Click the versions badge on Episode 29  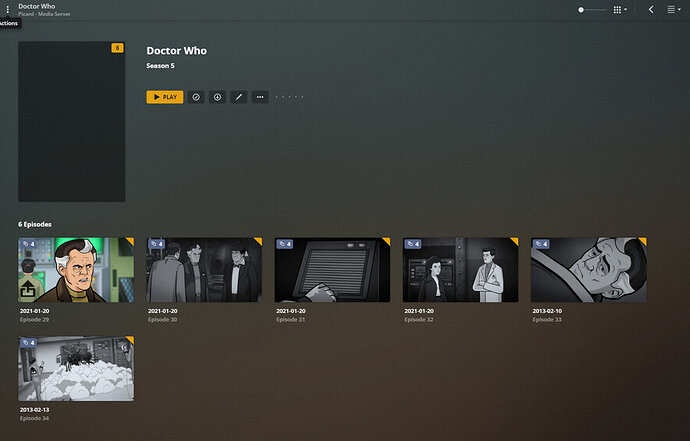click(x=28, y=244)
